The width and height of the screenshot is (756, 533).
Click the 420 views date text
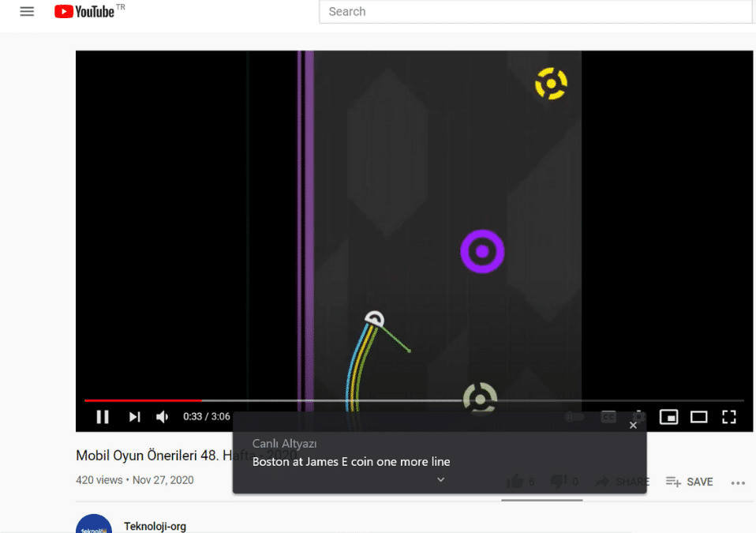pos(134,480)
